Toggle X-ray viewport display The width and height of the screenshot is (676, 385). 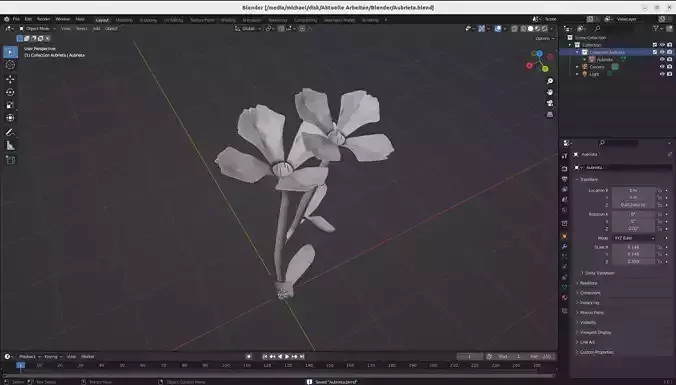[514, 28]
